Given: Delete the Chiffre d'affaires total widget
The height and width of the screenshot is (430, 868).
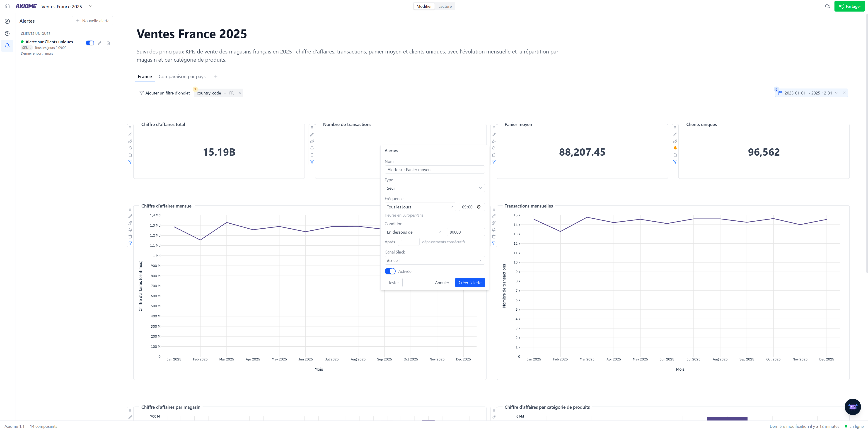Looking at the screenshot, I should (x=130, y=155).
